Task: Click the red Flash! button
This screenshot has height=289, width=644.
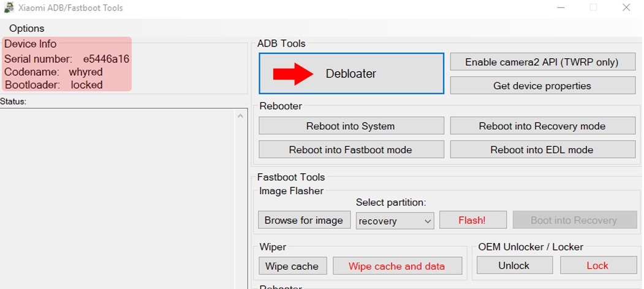Action: [472, 220]
